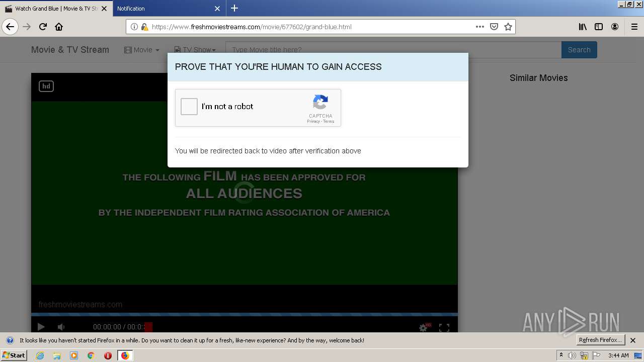644x362 pixels.
Task: Click the reCAPTCHA logo
Action: [x=320, y=103]
